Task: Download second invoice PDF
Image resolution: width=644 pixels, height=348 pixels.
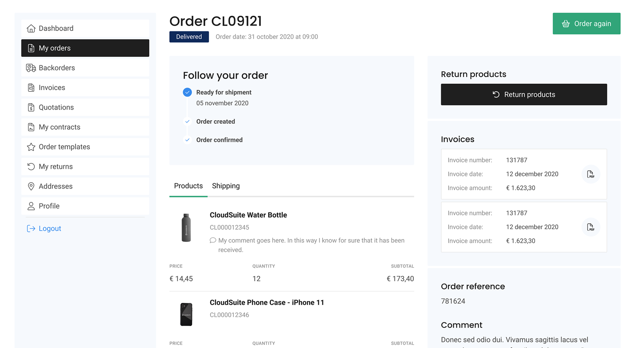Action: 590,227
